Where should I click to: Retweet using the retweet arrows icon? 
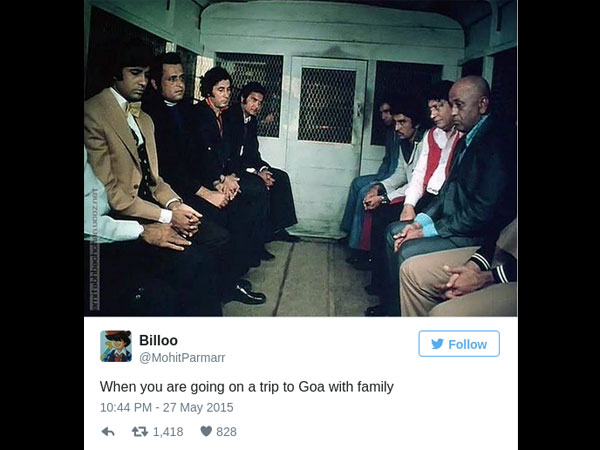[x=140, y=432]
